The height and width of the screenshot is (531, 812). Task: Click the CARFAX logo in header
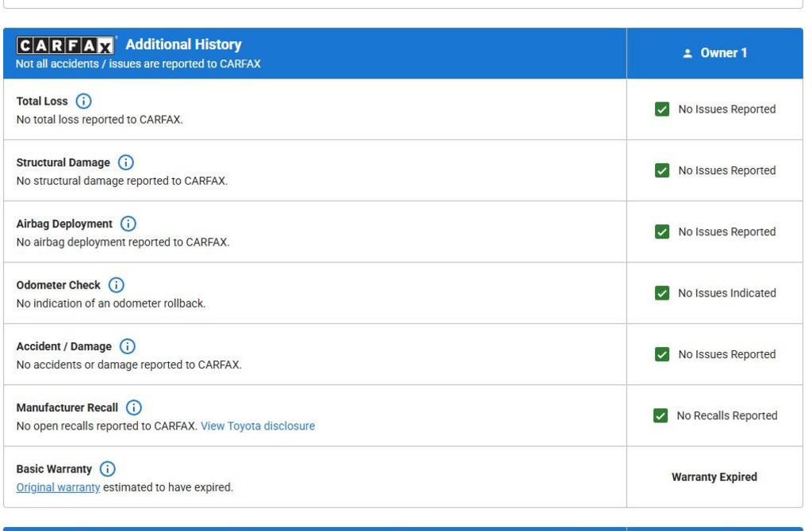[x=66, y=45]
